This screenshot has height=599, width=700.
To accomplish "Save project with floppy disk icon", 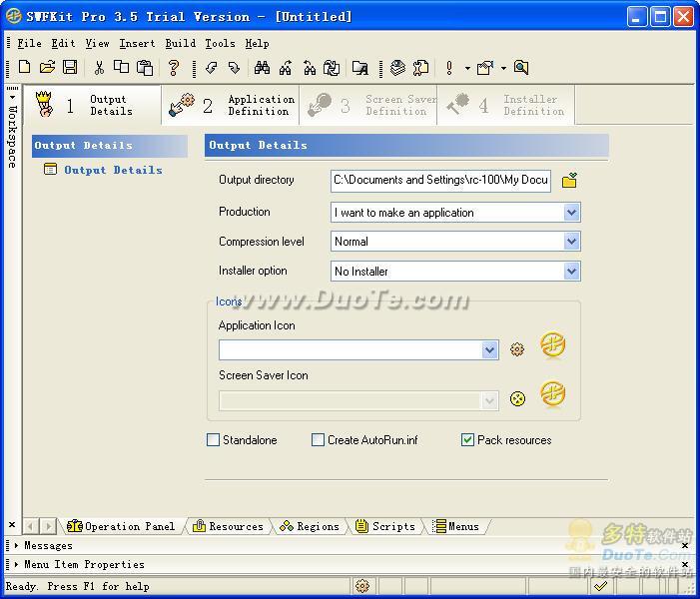I will pos(70,68).
